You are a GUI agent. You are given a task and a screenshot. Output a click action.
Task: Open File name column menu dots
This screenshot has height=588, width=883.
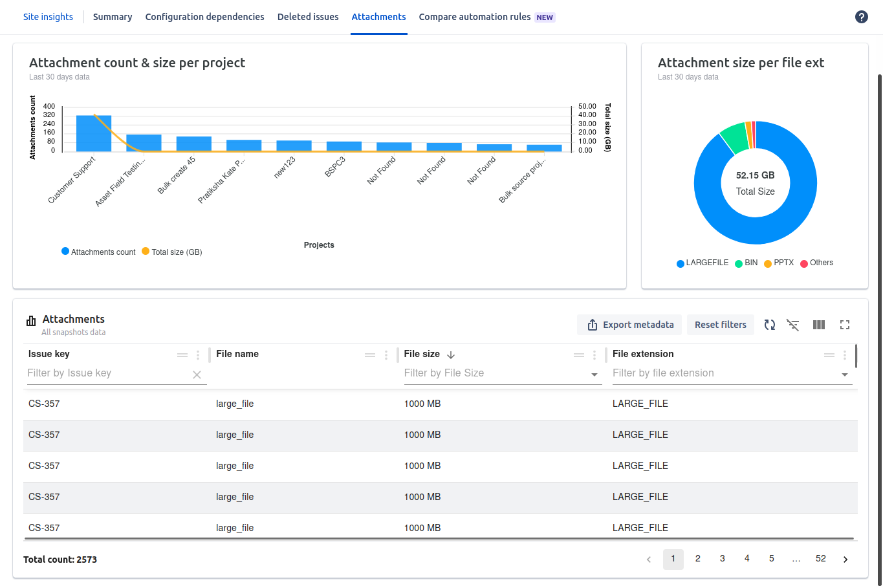click(x=386, y=354)
